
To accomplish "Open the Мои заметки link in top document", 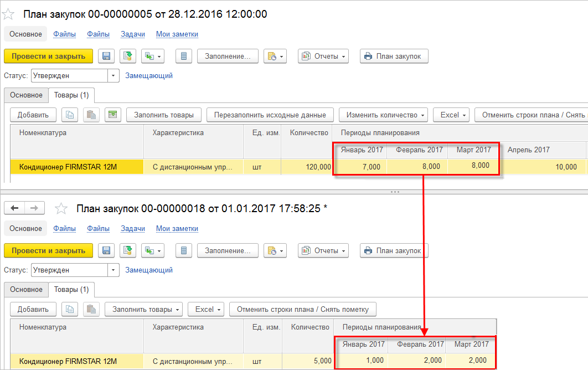I will coord(177,34).
